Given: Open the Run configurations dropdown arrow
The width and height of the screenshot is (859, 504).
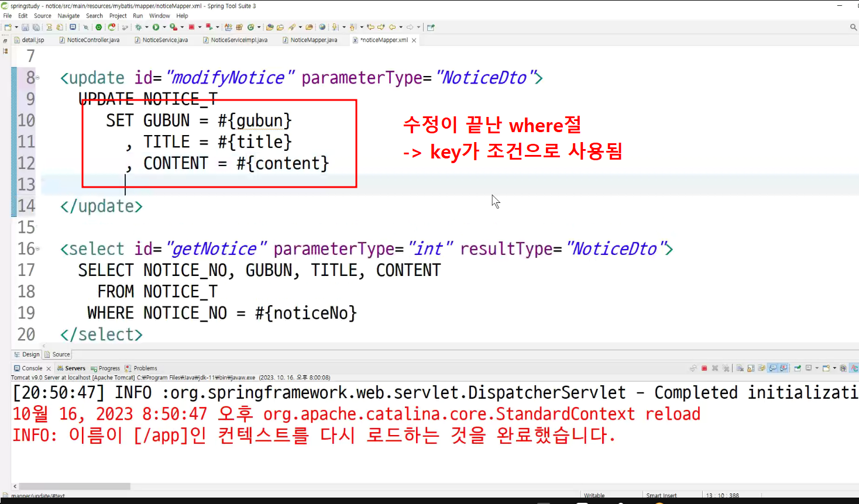Looking at the screenshot, I should pyautogui.click(x=164, y=27).
